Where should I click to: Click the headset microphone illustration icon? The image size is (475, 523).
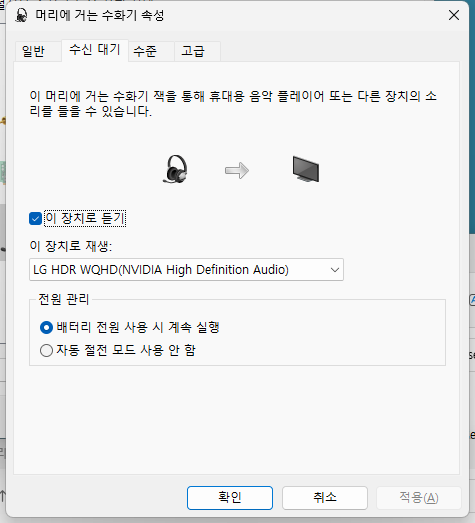(x=175, y=169)
